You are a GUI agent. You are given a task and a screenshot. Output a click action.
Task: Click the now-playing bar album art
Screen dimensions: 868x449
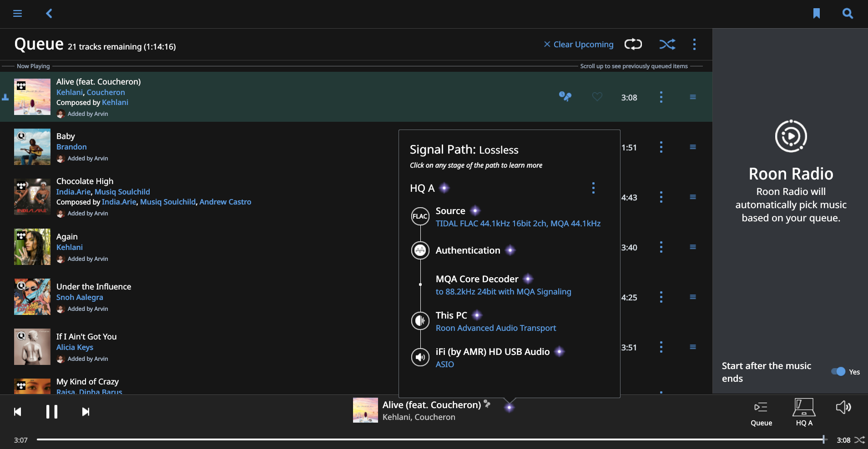365,410
